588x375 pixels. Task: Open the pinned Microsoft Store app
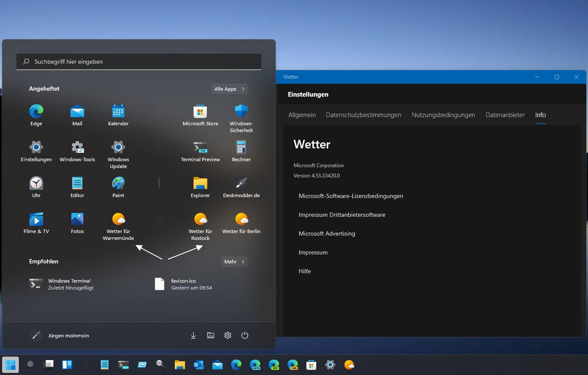point(200,115)
